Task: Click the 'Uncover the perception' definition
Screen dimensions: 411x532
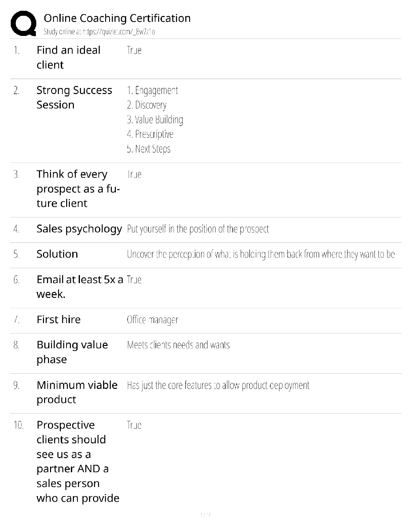Action: [261, 254]
